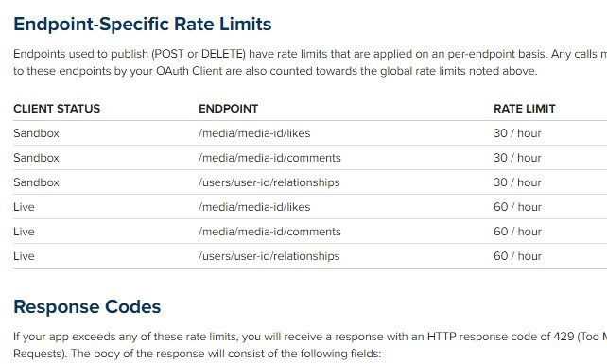
Task: Click the Endpoint-Specific Rate Limits heading
Action: click(143, 24)
